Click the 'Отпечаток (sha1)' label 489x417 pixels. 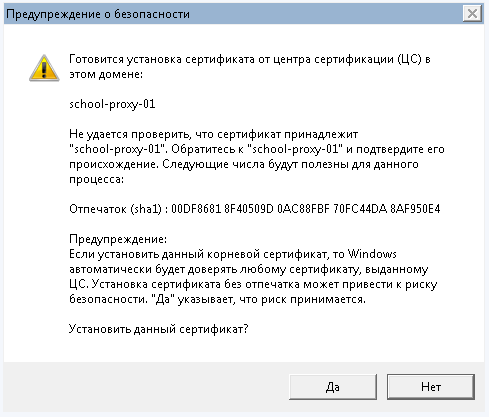pyautogui.click(x=115, y=209)
